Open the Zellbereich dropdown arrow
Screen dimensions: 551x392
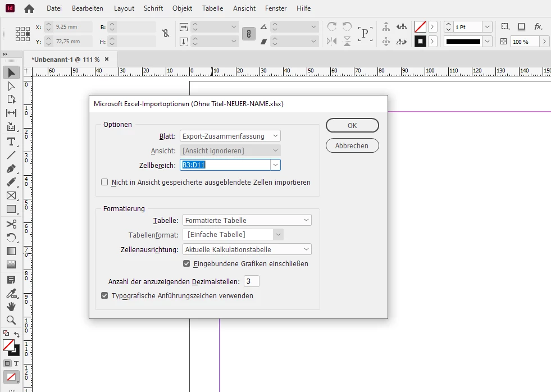(275, 165)
